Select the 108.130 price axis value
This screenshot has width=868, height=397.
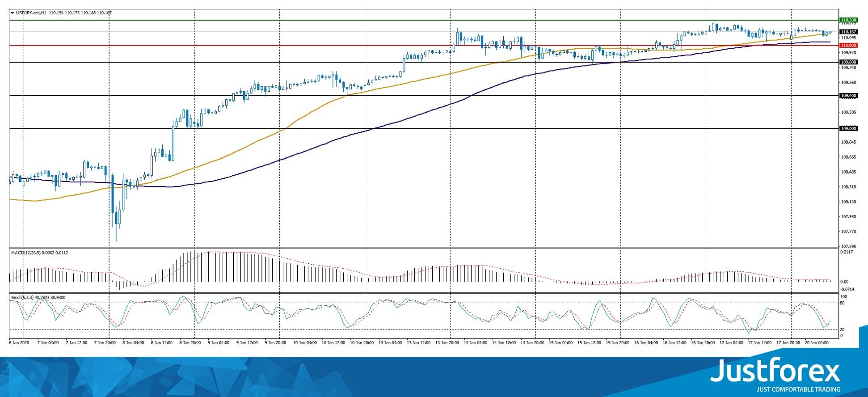[x=848, y=202]
